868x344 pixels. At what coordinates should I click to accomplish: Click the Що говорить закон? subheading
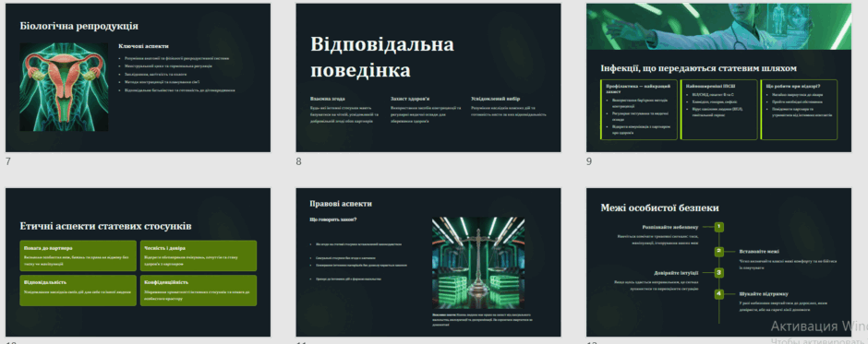(333, 219)
